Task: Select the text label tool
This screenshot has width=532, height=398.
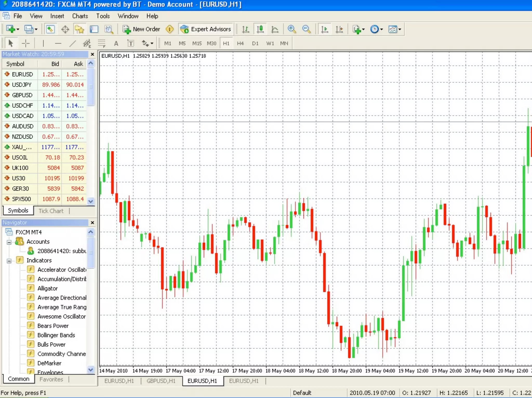Action: (x=131, y=43)
